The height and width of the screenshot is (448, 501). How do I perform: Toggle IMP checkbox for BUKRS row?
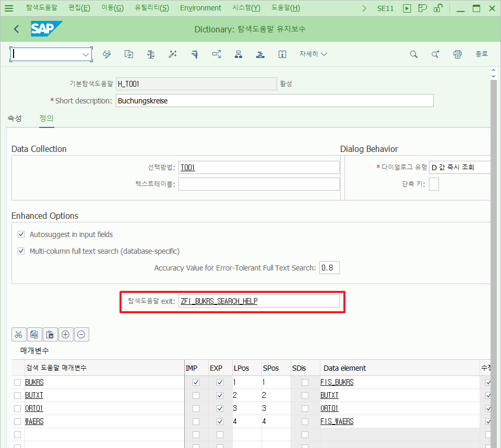coord(196,382)
